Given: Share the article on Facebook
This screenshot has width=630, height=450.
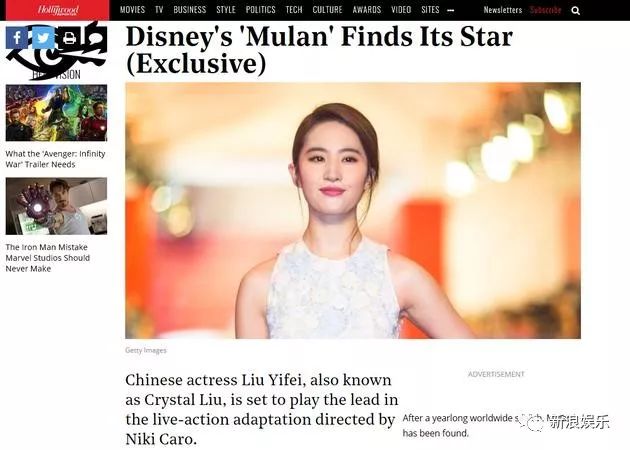Looking at the screenshot, I should (17, 38).
